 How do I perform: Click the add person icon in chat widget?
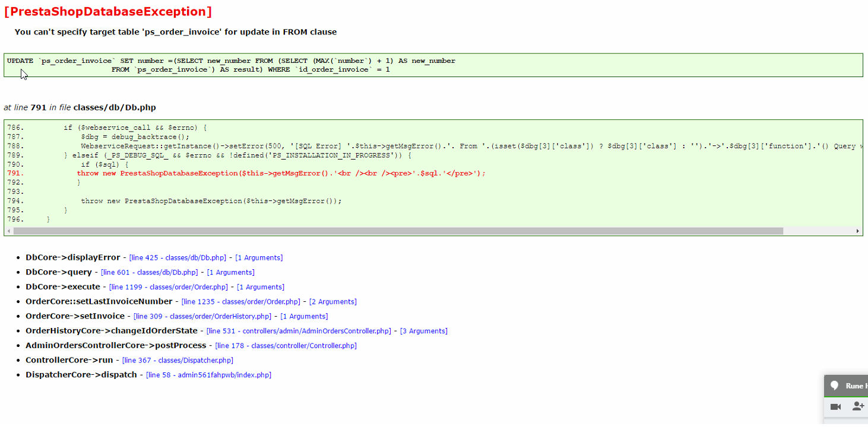(859, 406)
